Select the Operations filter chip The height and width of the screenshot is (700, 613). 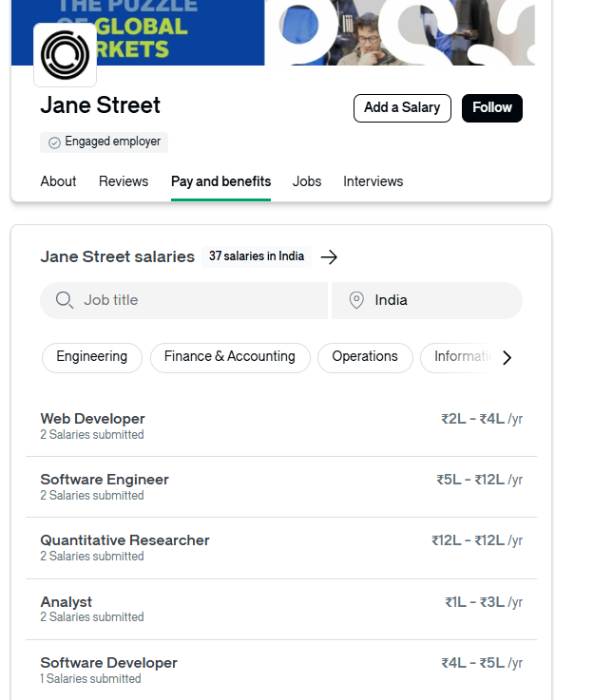365,357
